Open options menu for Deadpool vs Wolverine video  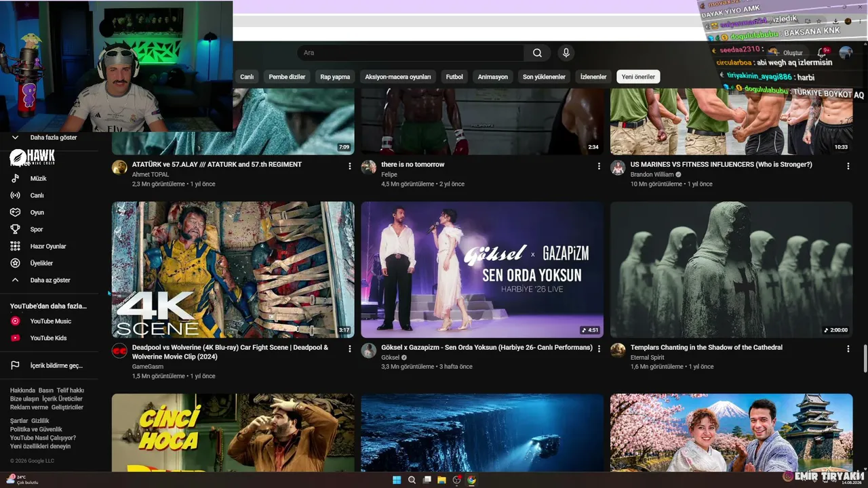click(350, 349)
